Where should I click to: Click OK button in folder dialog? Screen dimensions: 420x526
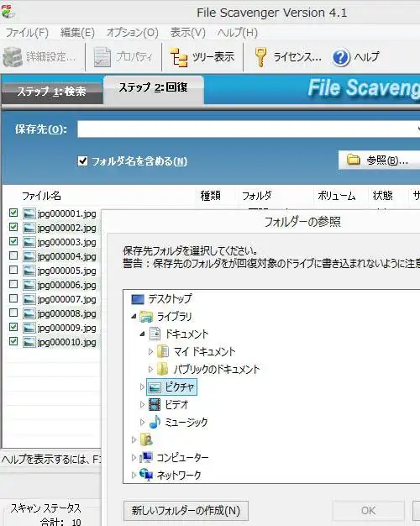(x=368, y=511)
